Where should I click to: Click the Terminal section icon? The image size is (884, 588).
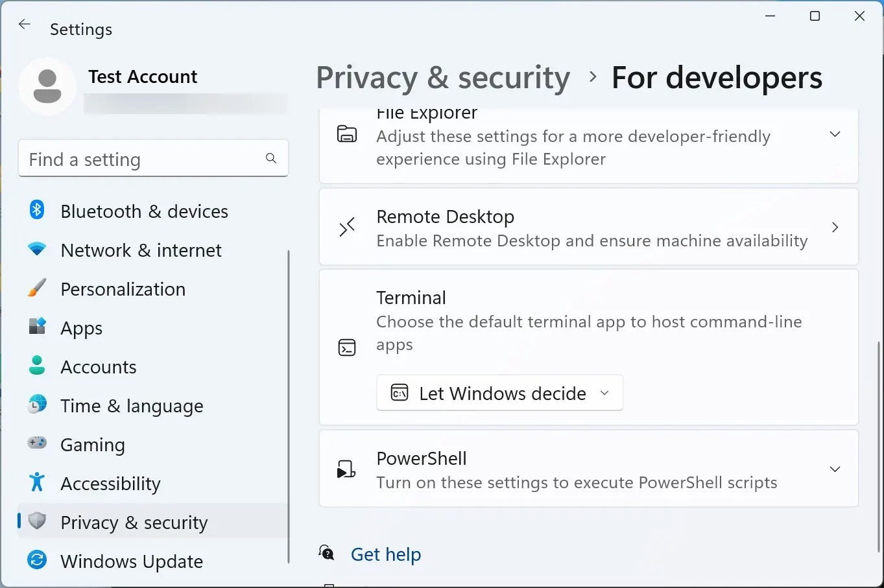(347, 347)
